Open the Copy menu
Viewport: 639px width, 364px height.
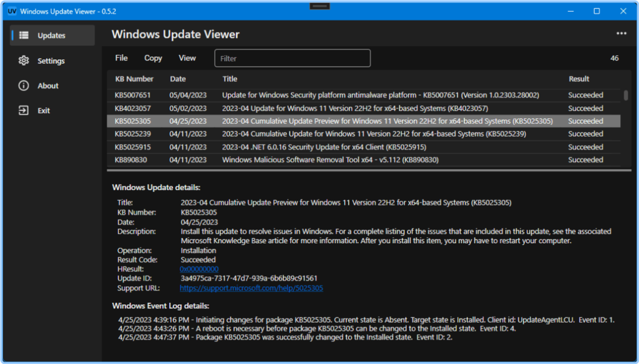coord(154,58)
